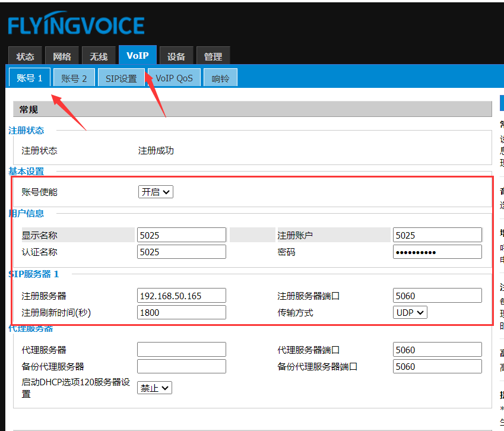Open the 状态 tab
The image size is (504, 431).
tap(26, 57)
